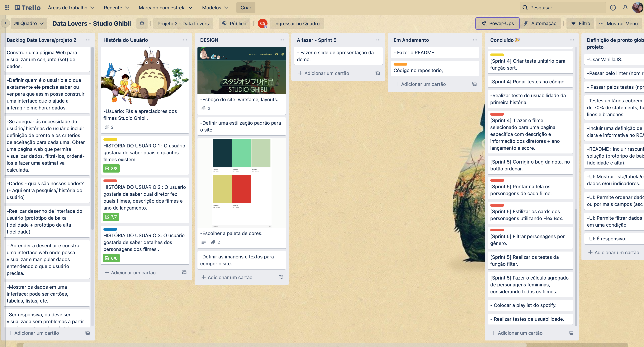Open the Em Andamento list menu
Viewport: 644px width, 347px height.
pyautogui.click(x=475, y=40)
